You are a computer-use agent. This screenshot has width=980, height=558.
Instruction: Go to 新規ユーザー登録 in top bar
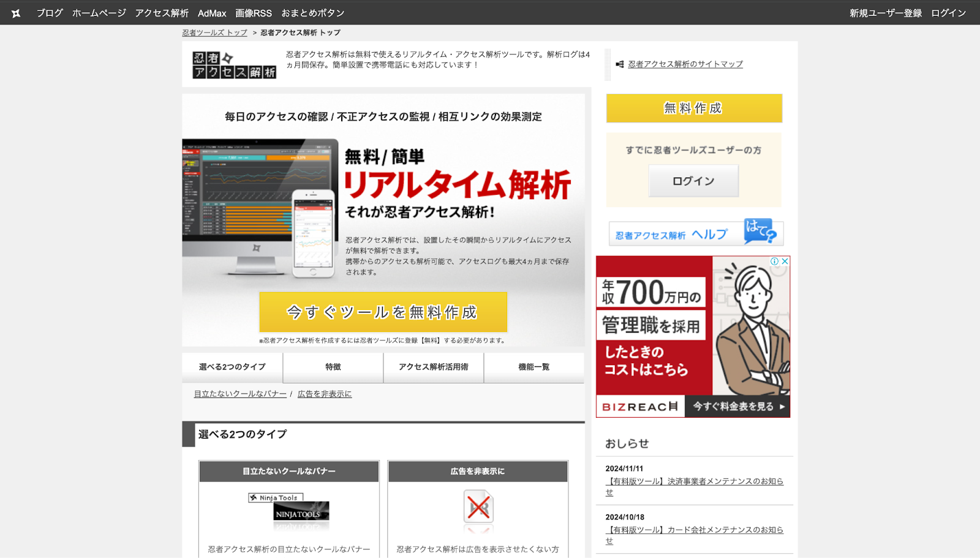pyautogui.click(x=886, y=13)
